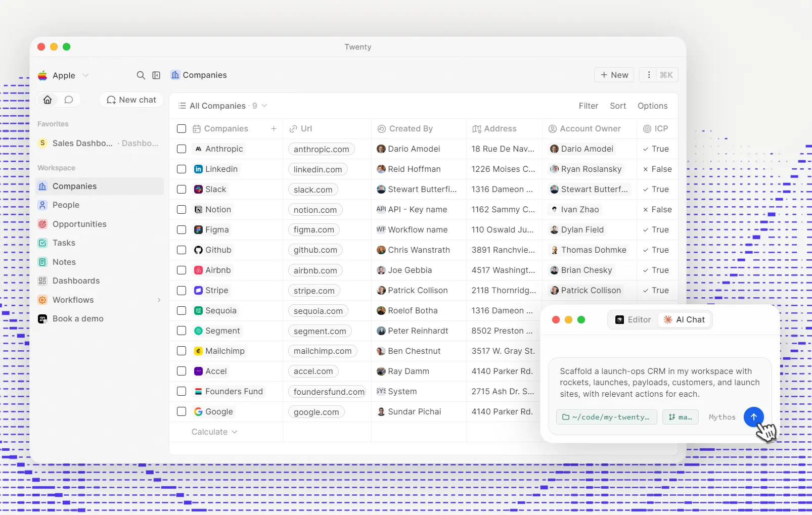Click the Tasks checkmark icon in sidebar
Image resolution: width=812 pixels, height=515 pixels.
pyautogui.click(x=42, y=243)
